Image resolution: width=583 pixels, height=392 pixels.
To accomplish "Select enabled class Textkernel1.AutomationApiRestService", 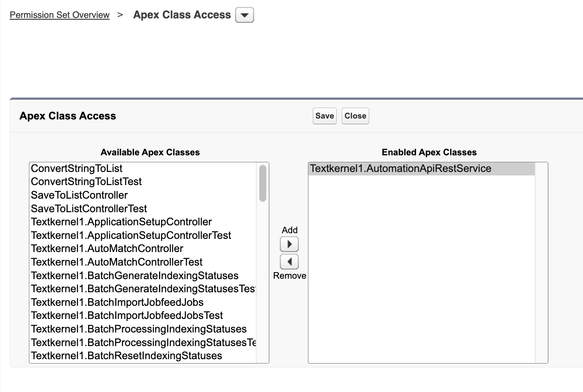I will [x=421, y=168].
